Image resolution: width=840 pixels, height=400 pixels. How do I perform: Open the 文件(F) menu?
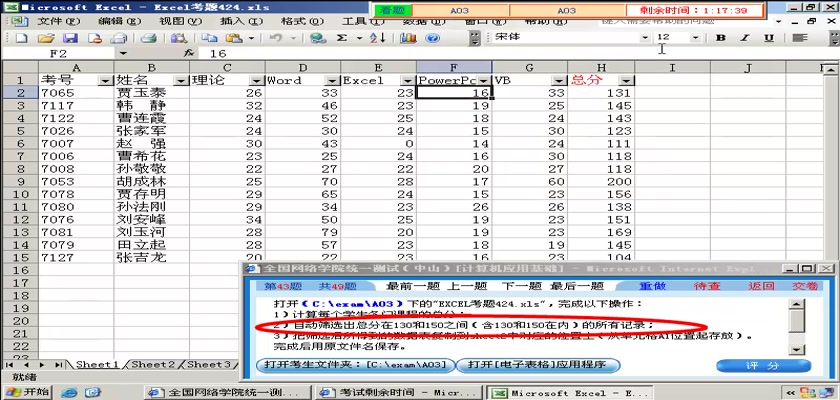58,21
